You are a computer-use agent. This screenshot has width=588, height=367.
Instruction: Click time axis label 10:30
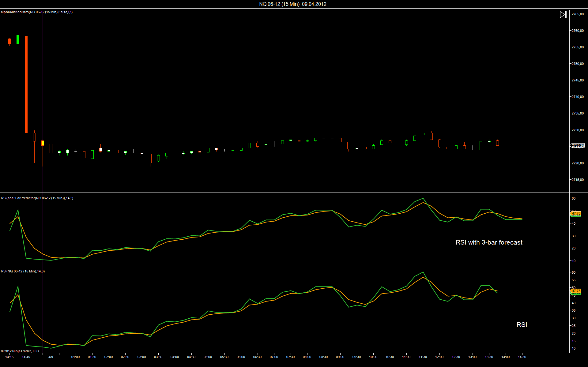click(390, 357)
